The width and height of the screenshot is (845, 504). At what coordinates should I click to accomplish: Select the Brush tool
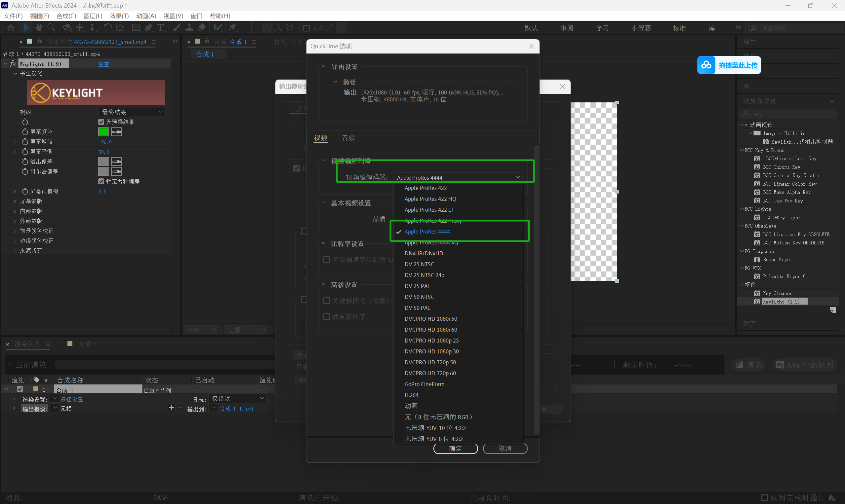click(x=177, y=28)
